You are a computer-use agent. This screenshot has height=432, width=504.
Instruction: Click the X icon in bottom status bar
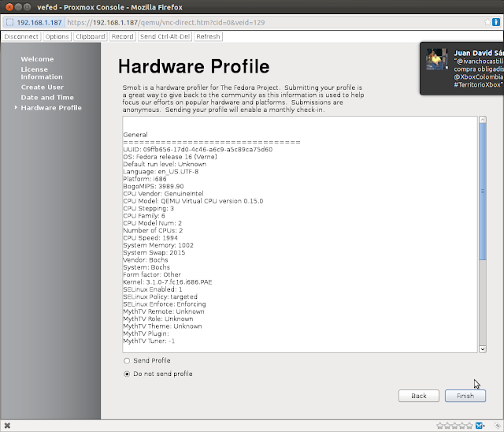[7, 426]
